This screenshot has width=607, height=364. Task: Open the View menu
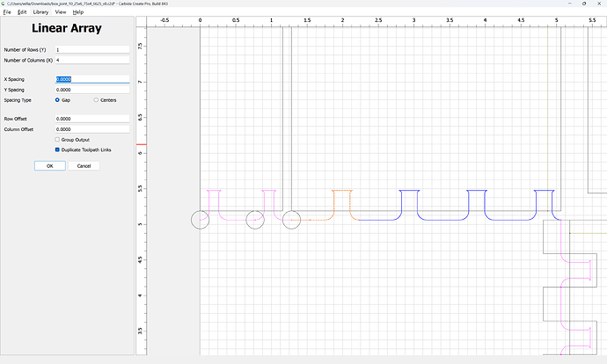click(x=61, y=12)
